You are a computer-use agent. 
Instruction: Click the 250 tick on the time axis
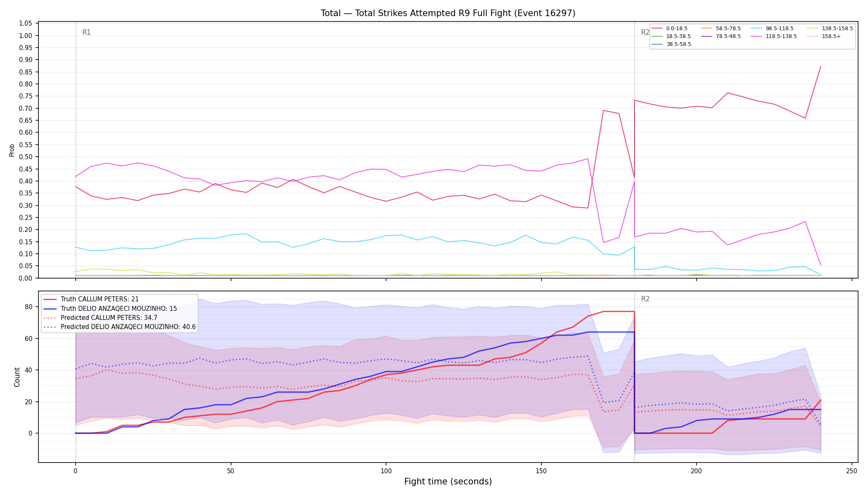[851, 471]
